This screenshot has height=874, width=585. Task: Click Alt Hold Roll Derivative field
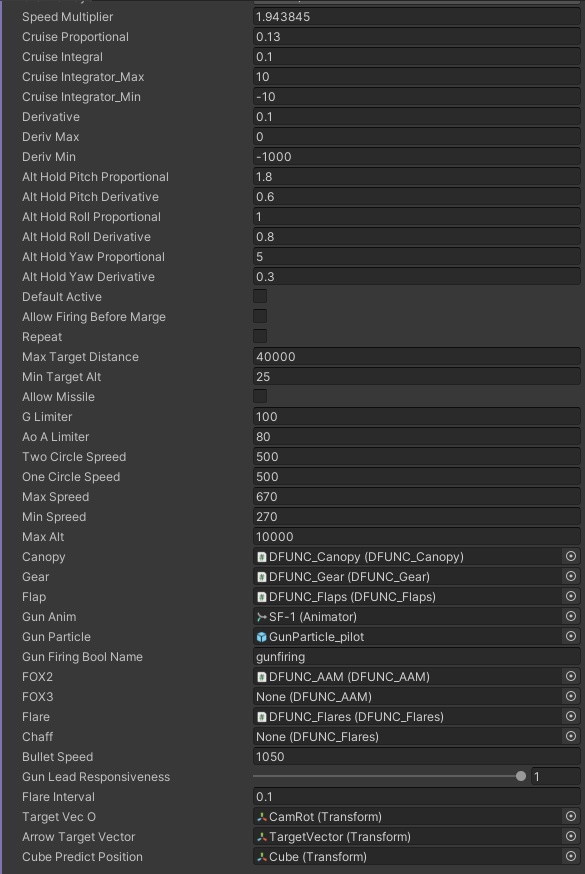pyautogui.click(x=417, y=237)
